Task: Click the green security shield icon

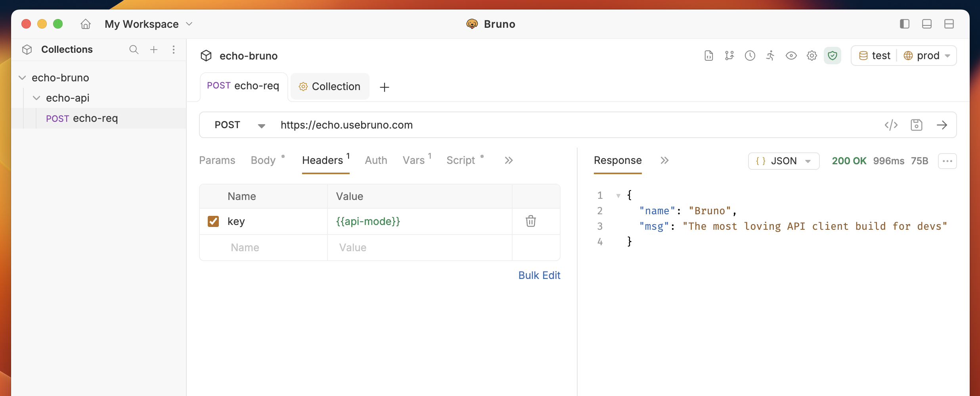Action: tap(833, 56)
